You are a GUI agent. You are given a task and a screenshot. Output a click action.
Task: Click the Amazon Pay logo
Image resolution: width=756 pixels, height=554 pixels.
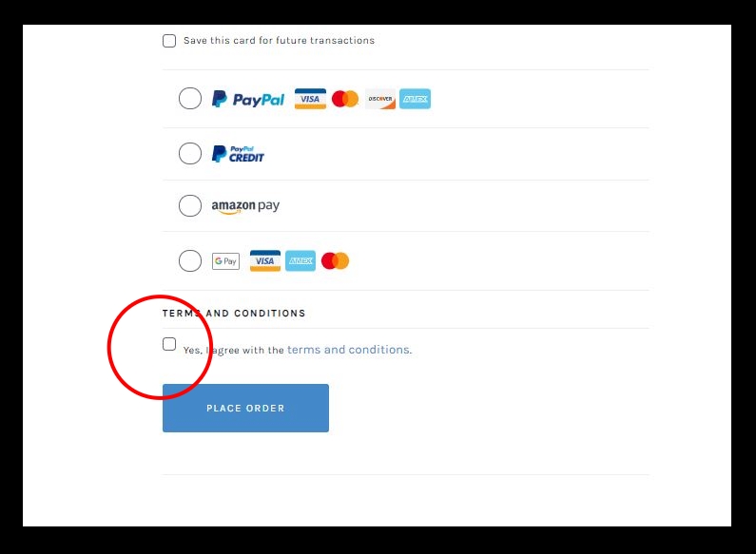(245, 206)
